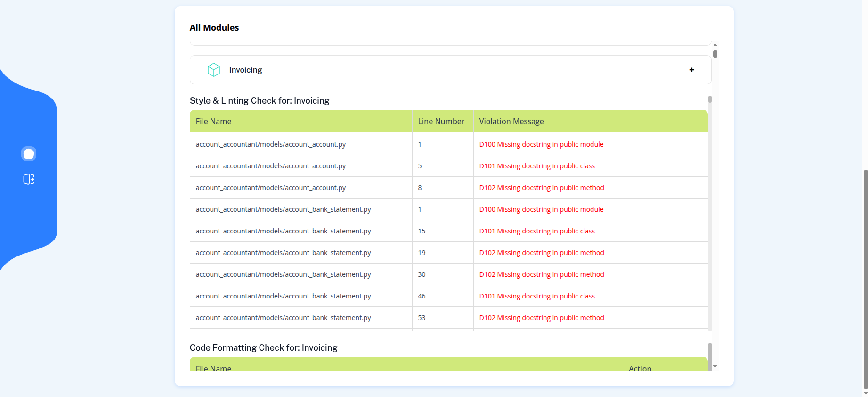The height and width of the screenshot is (397, 868).
Task: Click D101 violation on line 46
Action: pyautogui.click(x=537, y=296)
